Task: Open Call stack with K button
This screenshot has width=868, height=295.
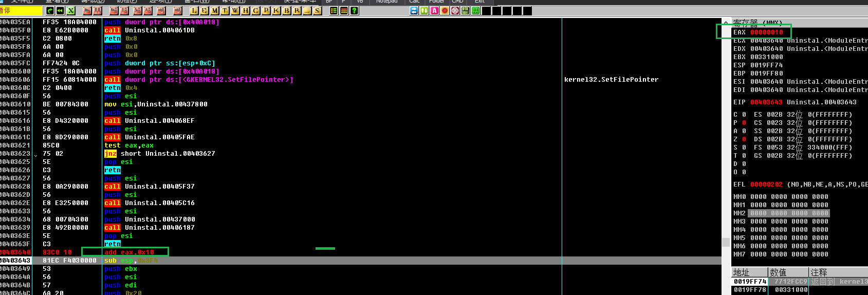Action: [x=276, y=10]
